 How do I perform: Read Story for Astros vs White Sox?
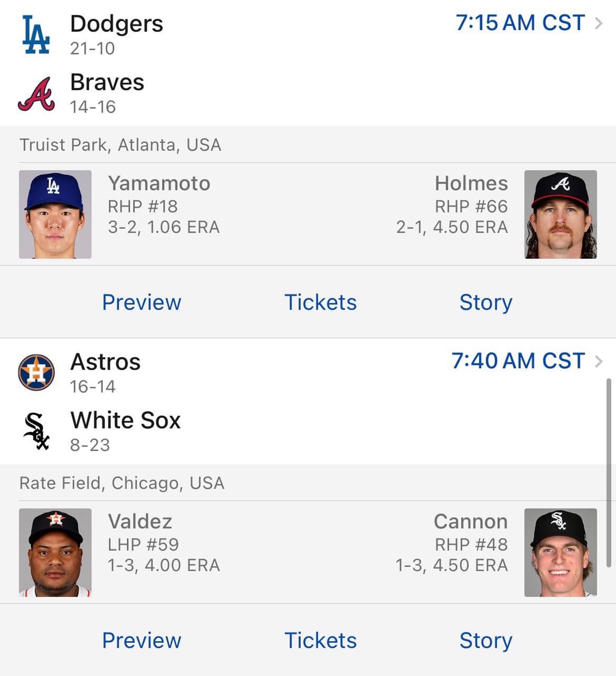(x=486, y=640)
